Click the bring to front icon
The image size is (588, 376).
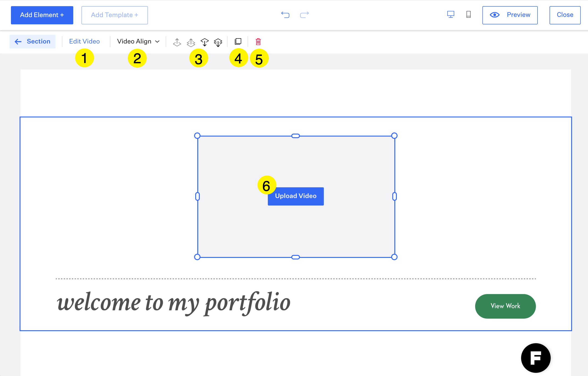191,42
